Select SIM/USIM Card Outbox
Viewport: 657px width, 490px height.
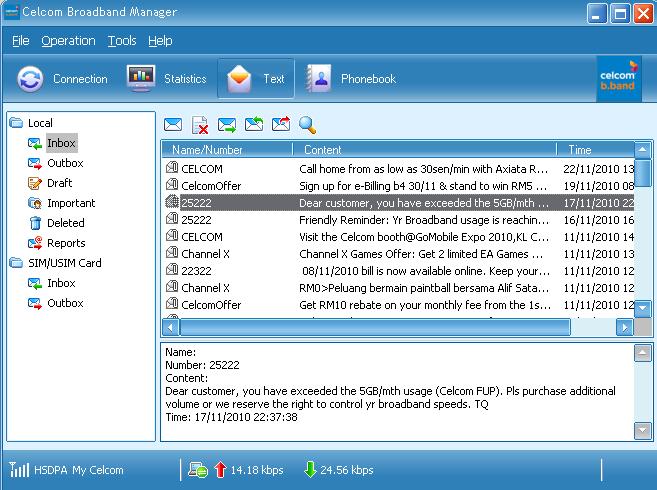(x=65, y=303)
